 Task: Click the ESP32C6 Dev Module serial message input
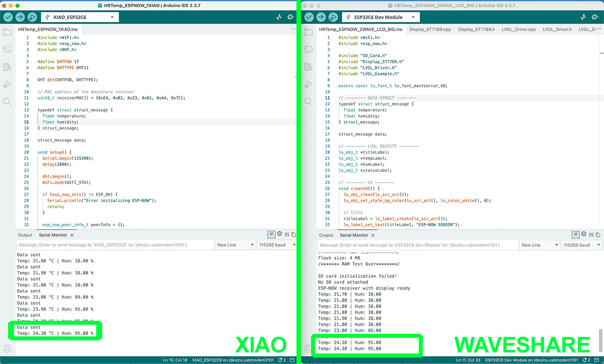418,245
